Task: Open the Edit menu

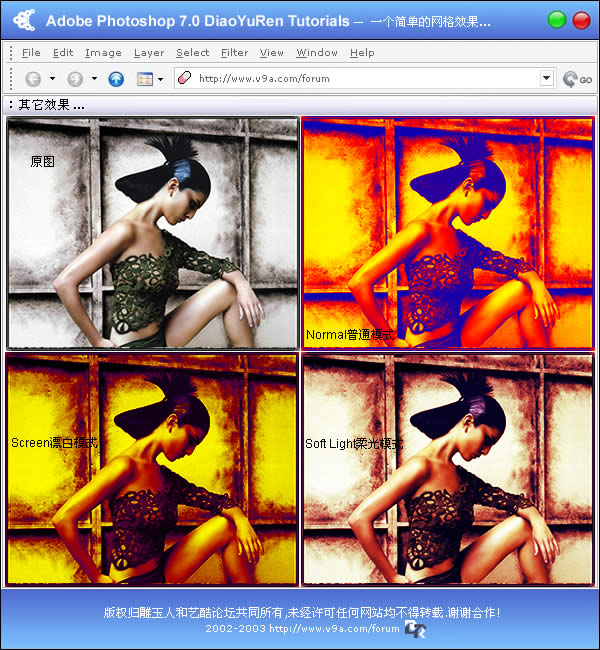Action: click(x=63, y=53)
